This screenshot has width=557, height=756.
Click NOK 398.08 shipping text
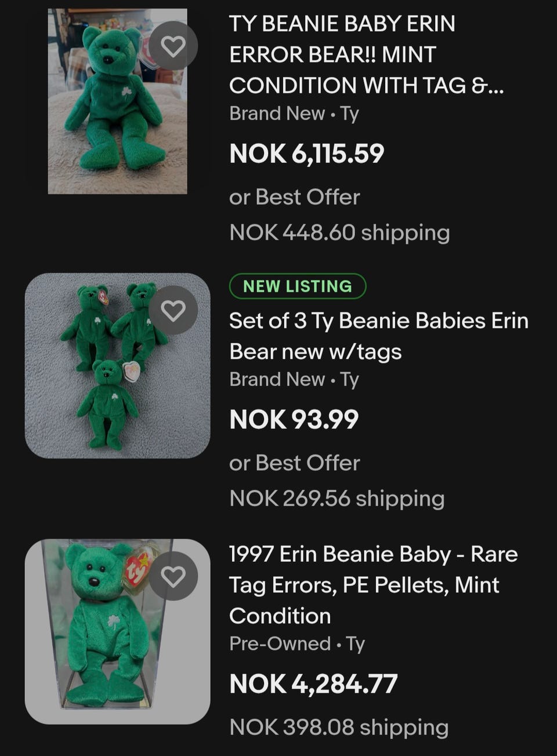(339, 727)
